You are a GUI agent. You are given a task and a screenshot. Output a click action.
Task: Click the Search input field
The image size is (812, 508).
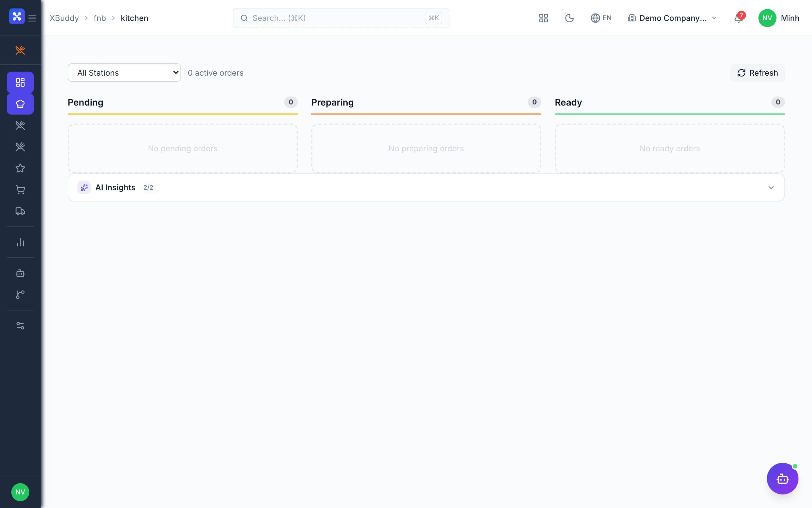(x=341, y=18)
